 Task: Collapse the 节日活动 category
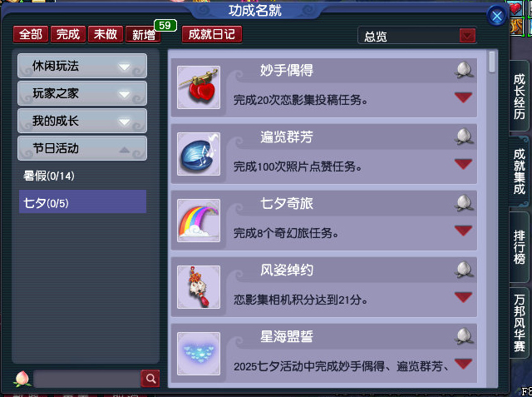point(82,148)
